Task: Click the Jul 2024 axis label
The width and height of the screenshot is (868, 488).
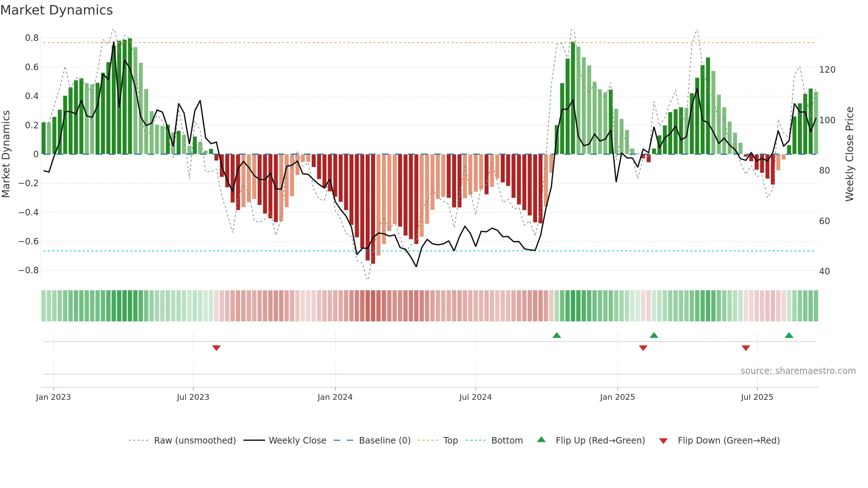Action: tap(476, 397)
